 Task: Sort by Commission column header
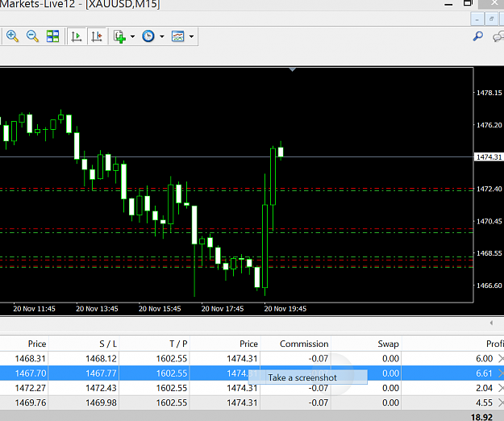click(x=304, y=344)
